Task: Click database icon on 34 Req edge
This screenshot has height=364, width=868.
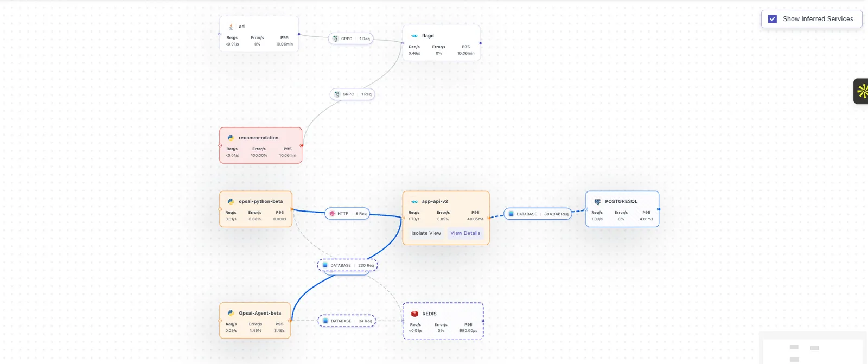Action: 325,321
